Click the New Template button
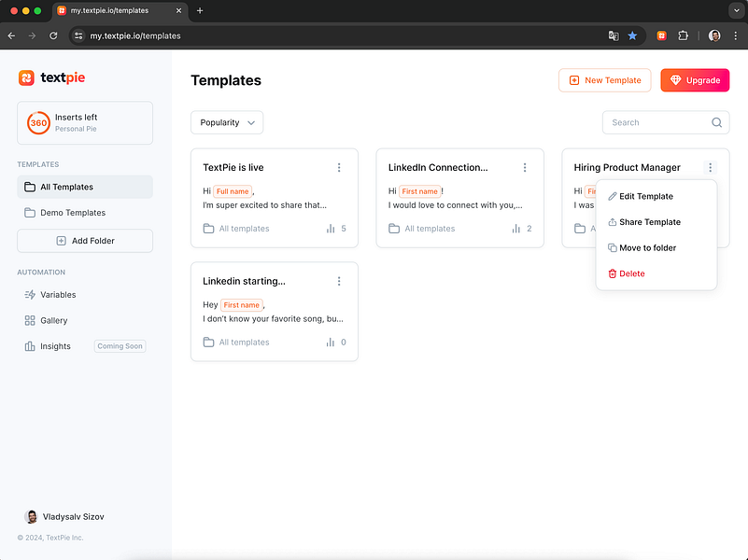 (604, 80)
